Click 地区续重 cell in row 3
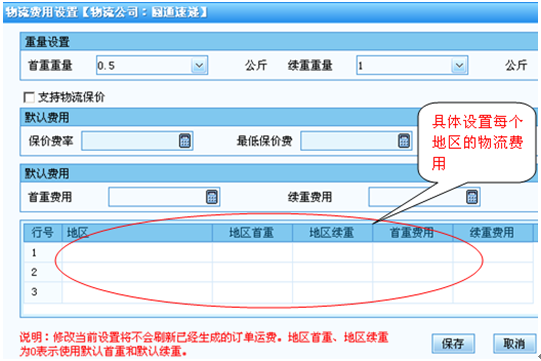 (333, 292)
